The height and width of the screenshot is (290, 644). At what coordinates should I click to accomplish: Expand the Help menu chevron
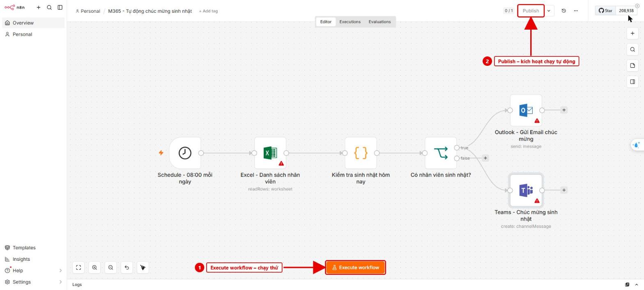[x=61, y=271]
